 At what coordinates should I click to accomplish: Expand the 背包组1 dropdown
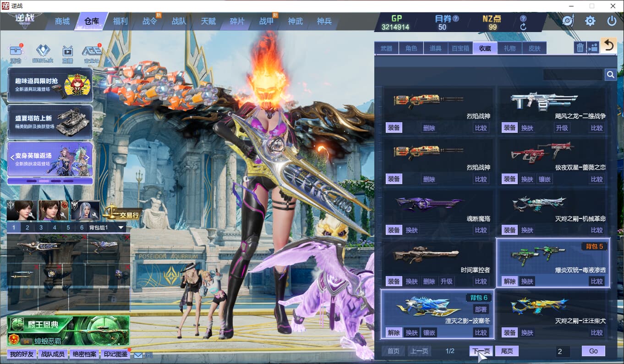tap(121, 228)
